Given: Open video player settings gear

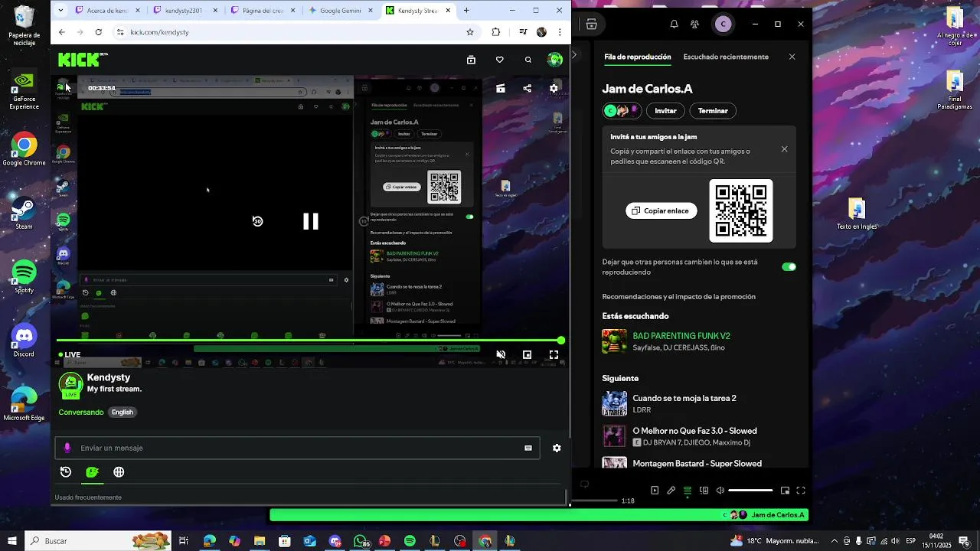Looking at the screenshot, I should [554, 88].
